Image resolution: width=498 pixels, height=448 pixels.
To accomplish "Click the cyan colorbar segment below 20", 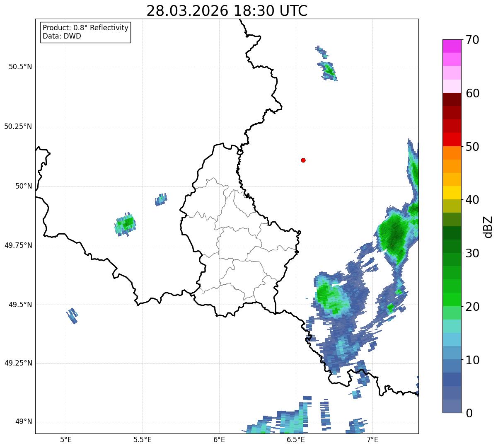I will click(x=452, y=326).
